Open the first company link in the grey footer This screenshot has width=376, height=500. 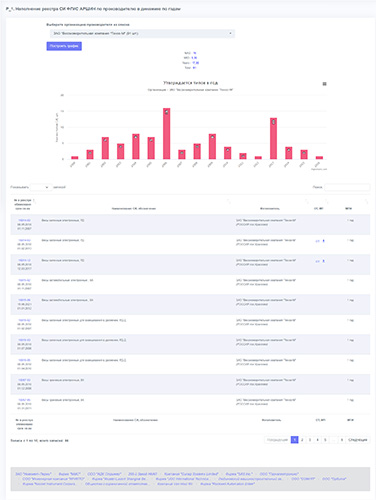[x=33, y=474]
